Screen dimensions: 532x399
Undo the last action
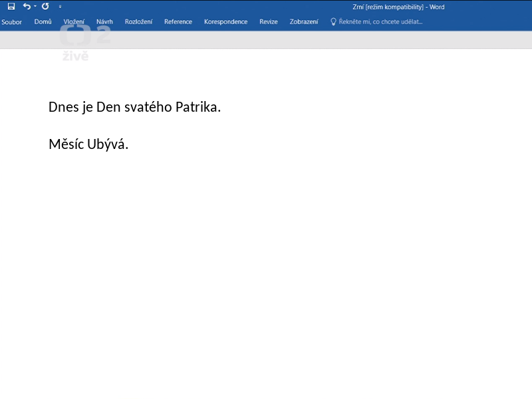27,7
